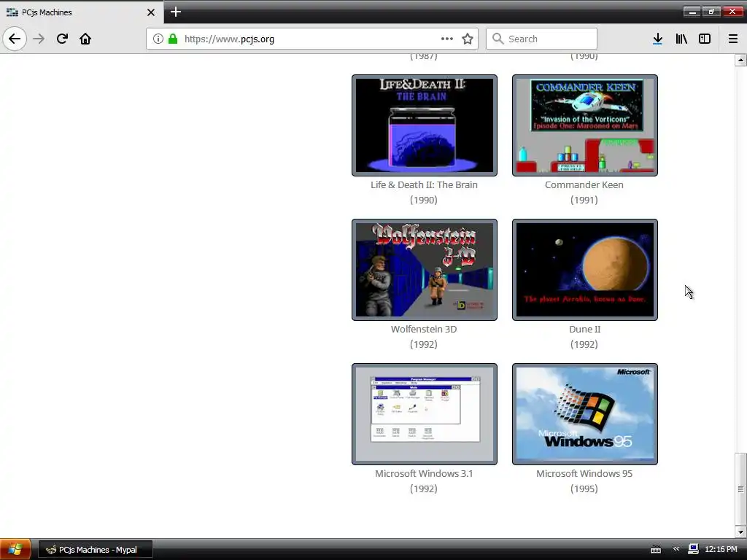Close the PCjs Machines tab
747x560 pixels.
point(150,12)
